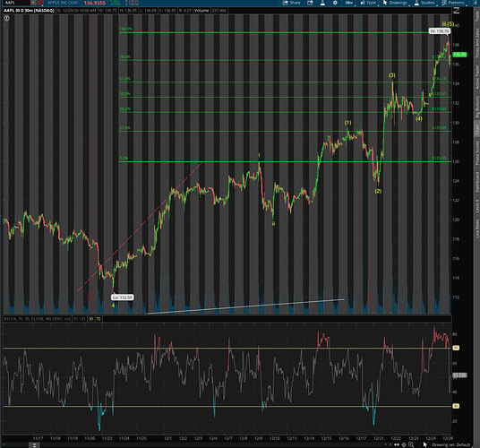Open the symbol selector dropdown arrow
The width and height of the screenshot is (480, 448).
33,3
